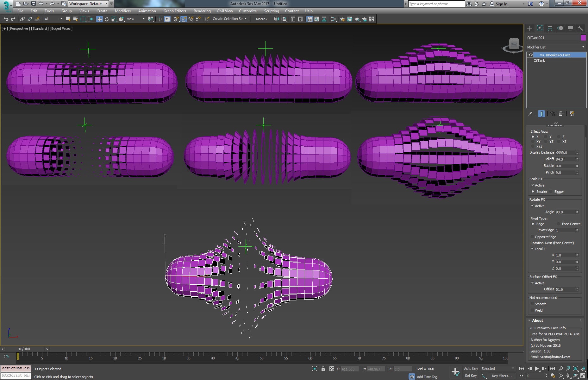Open Selected key mode dropdown
This screenshot has height=380, width=588.
(x=497, y=369)
